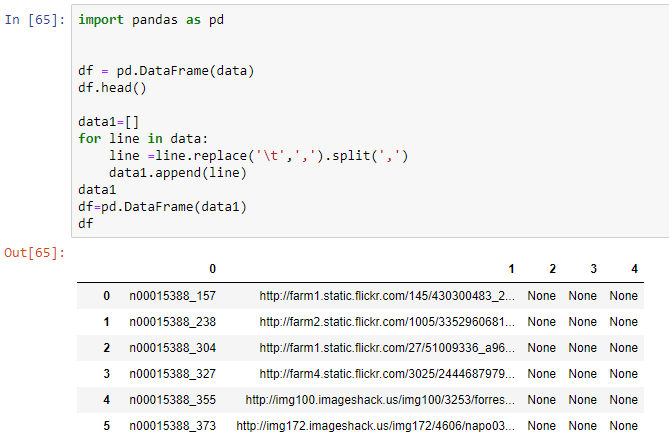
Task: Click the for line in data statement
Action: (143, 139)
